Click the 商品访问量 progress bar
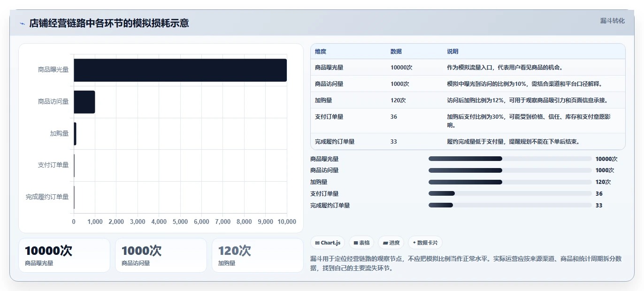This screenshot has height=291, width=644. coord(510,170)
